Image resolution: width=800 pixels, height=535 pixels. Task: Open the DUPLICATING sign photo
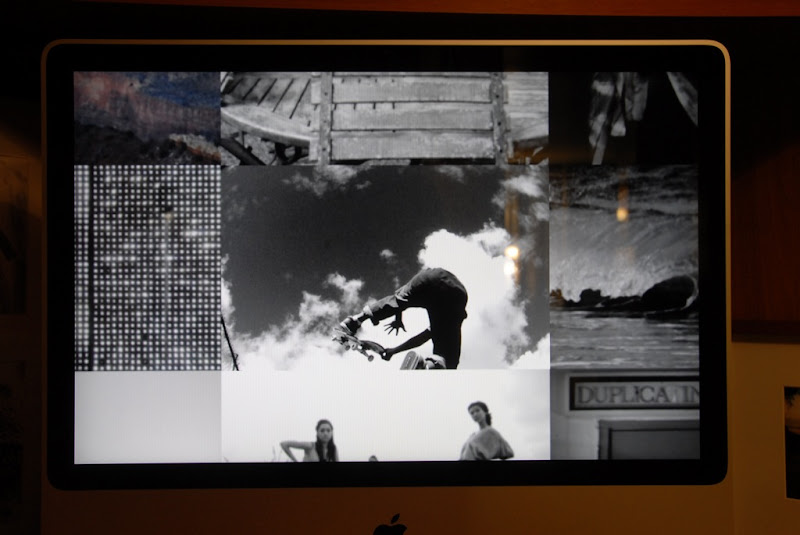click(x=624, y=414)
